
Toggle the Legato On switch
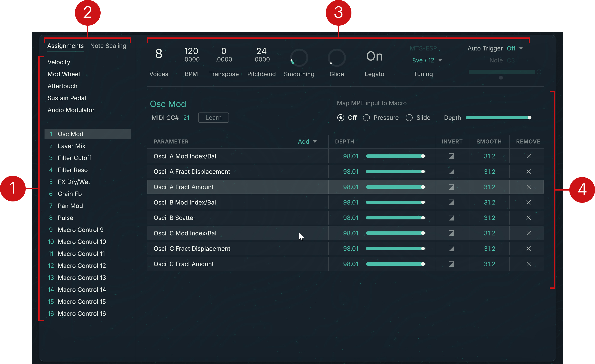pos(374,56)
